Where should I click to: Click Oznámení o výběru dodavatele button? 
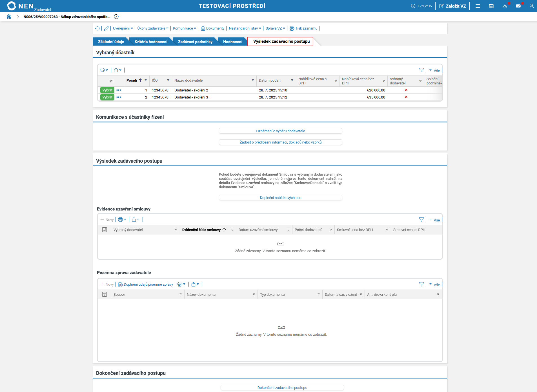click(281, 131)
